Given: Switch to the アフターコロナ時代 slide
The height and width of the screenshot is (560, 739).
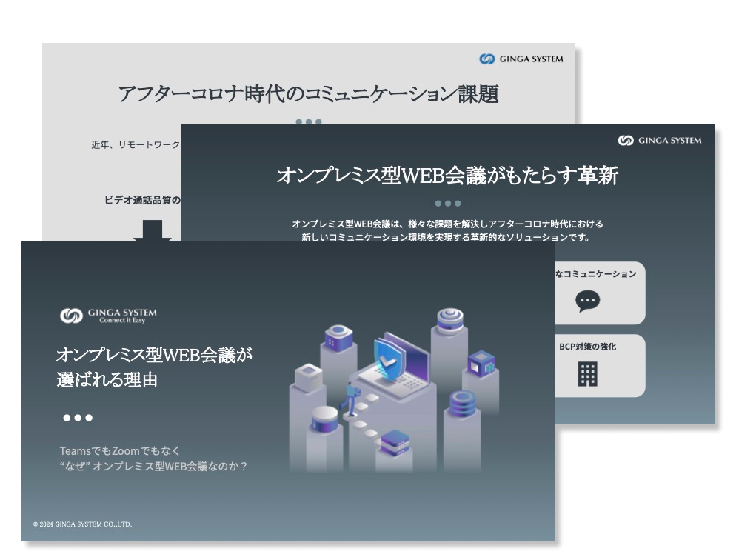Looking at the screenshot, I should [x=310, y=90].
